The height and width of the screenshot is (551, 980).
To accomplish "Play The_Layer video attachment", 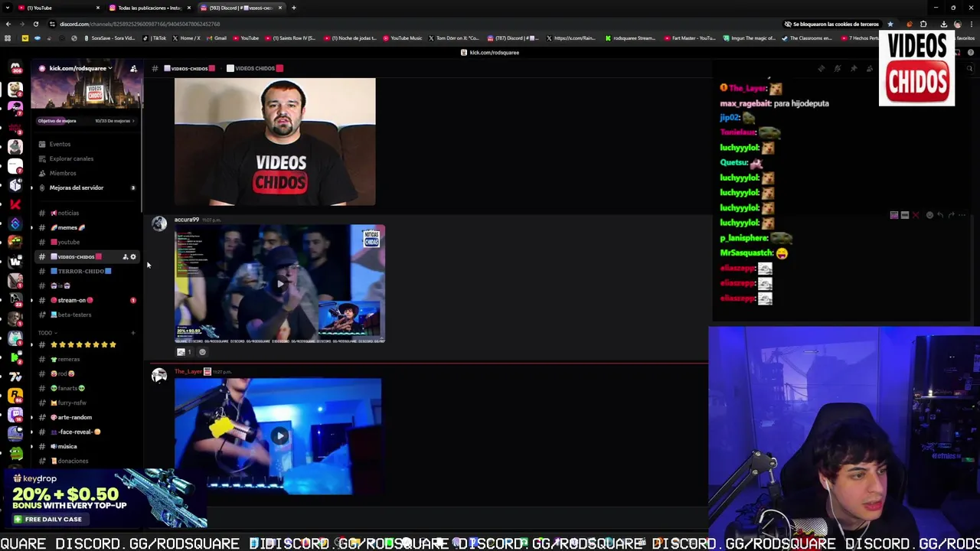I will coord(279,436).
